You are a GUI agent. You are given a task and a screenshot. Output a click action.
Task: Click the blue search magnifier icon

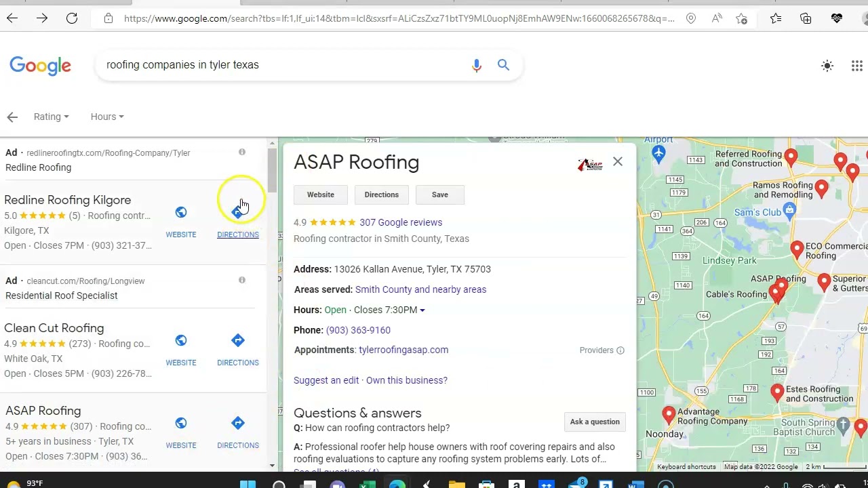tap(503, 64)
